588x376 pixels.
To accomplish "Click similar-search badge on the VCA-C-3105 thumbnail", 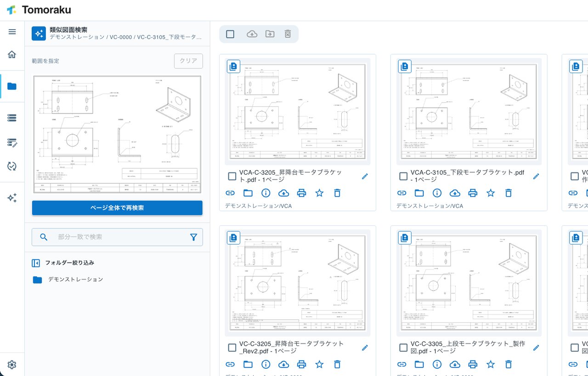I will [405, 67].
